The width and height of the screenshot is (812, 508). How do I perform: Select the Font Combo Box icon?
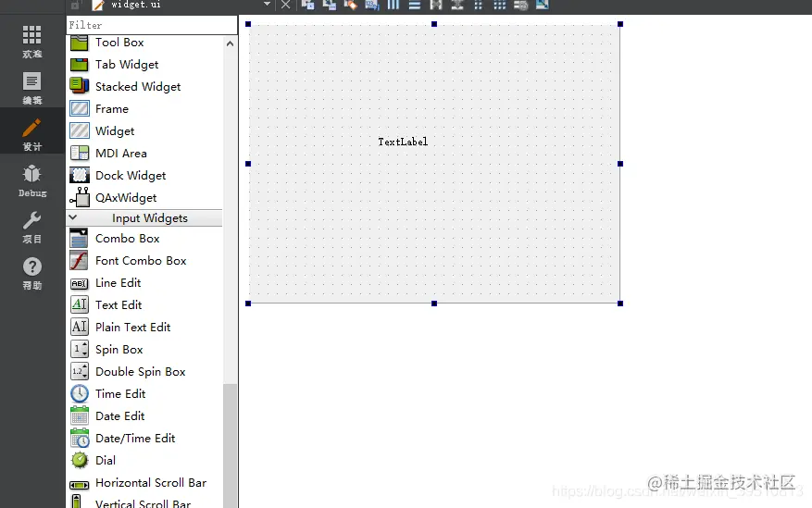pyautogui.click(x=80, y=261)
